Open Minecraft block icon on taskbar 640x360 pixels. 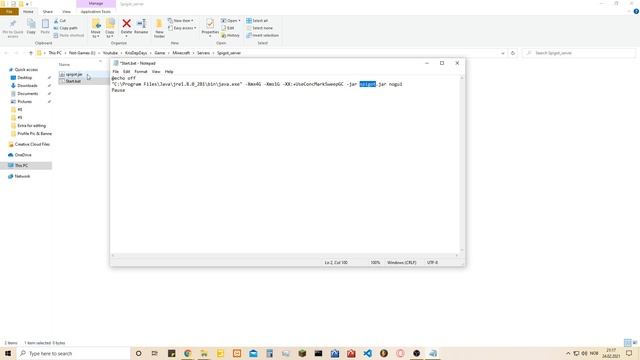(x=302, y=353)
